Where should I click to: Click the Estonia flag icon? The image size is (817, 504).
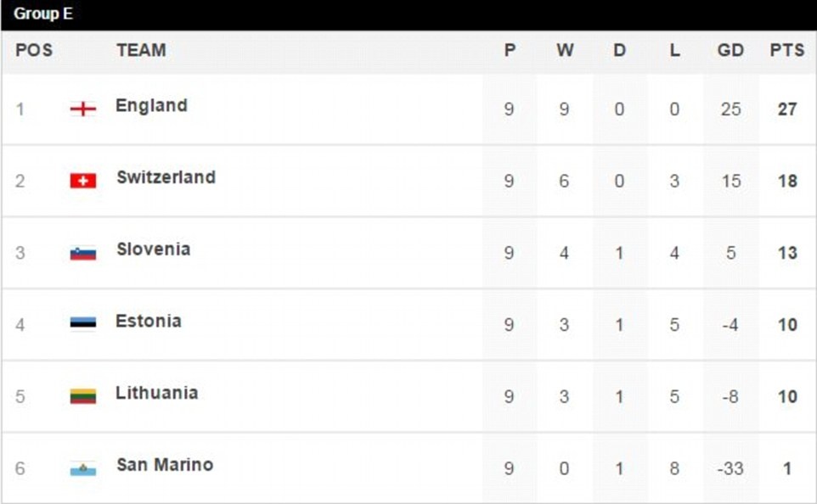[82, 323]
